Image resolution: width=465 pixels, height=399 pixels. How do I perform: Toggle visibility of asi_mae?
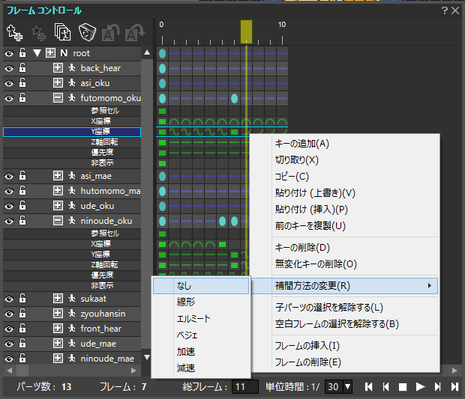click(x=9, y=176)
